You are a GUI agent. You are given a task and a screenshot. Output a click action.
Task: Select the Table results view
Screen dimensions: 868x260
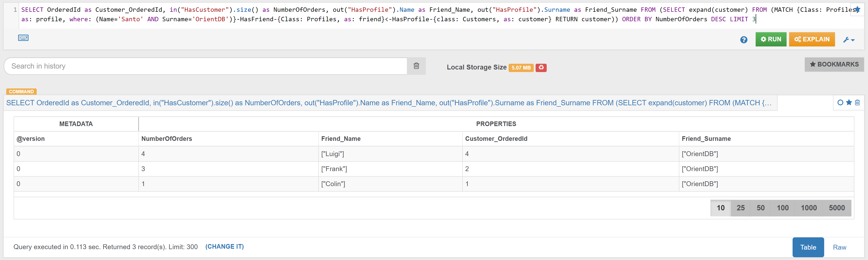[808, 247]
